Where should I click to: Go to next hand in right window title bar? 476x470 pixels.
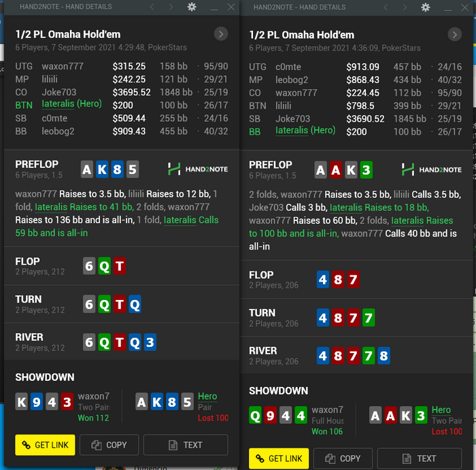point(405,7)
